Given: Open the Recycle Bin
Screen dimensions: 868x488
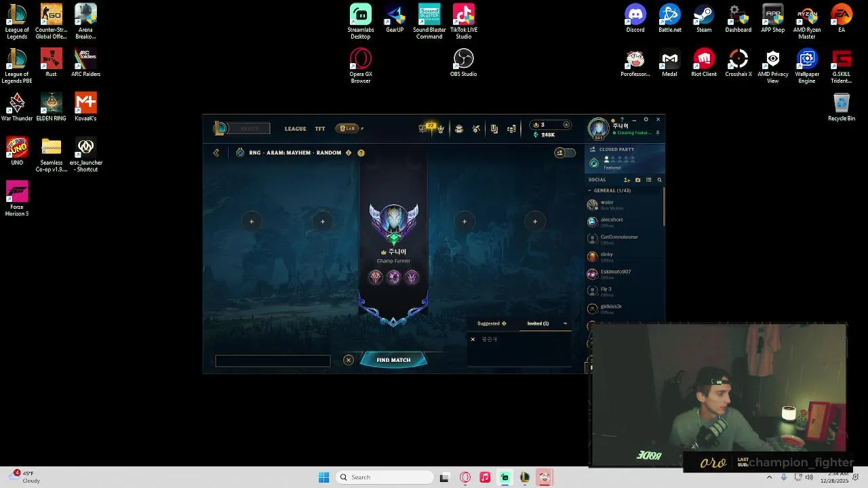Looking at the screenshot, I should 842,107.
